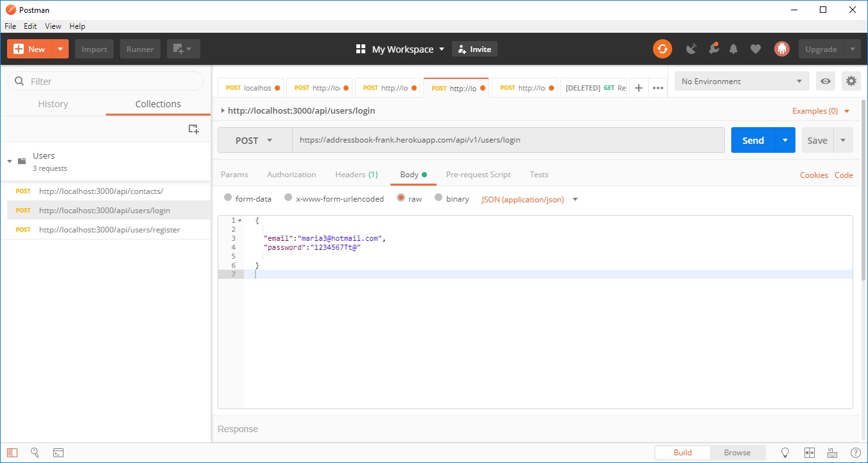Open the POST method dropdown

click(255, 140)
